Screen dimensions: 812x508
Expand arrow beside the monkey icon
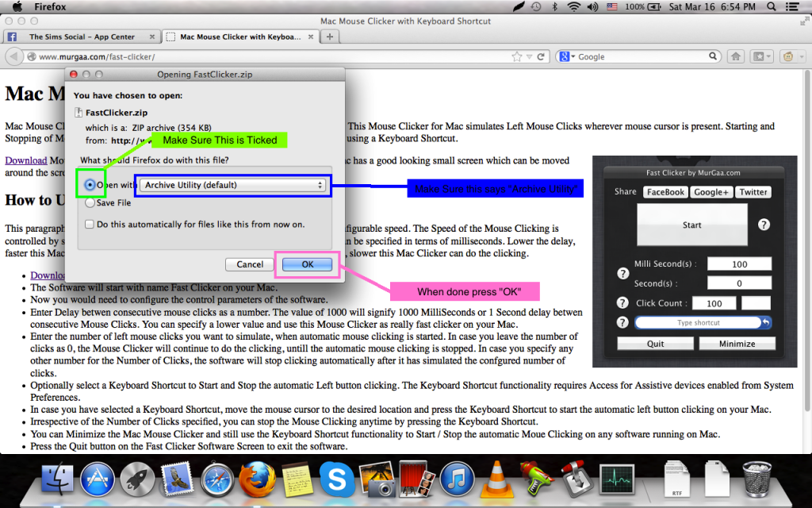click(x=801, y=56)
